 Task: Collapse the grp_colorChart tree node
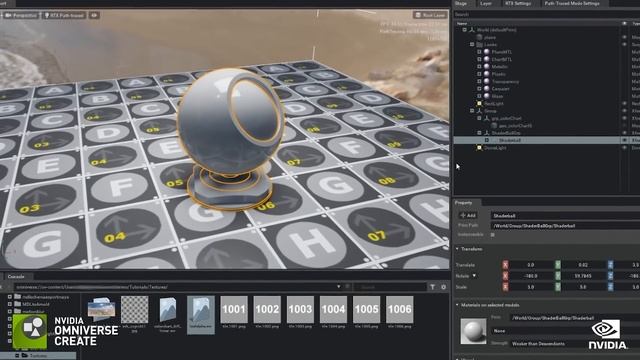[x=479, y=118]
